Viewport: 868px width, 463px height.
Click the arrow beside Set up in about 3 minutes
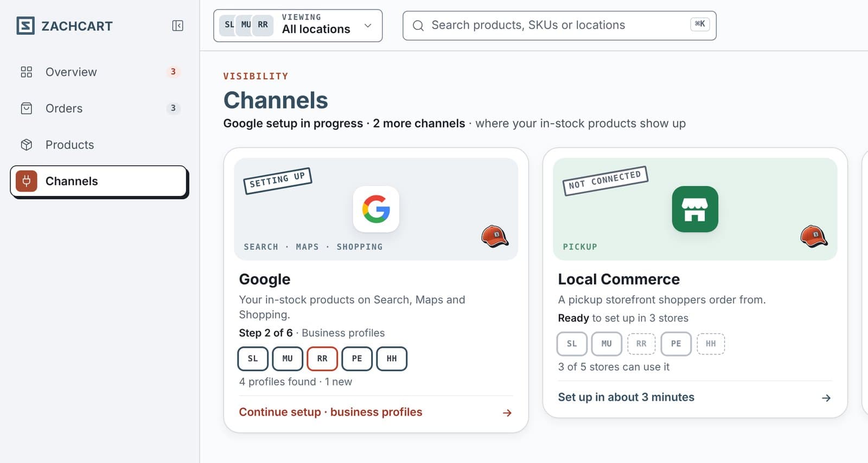pyautogui.click(x=826, y=398)
